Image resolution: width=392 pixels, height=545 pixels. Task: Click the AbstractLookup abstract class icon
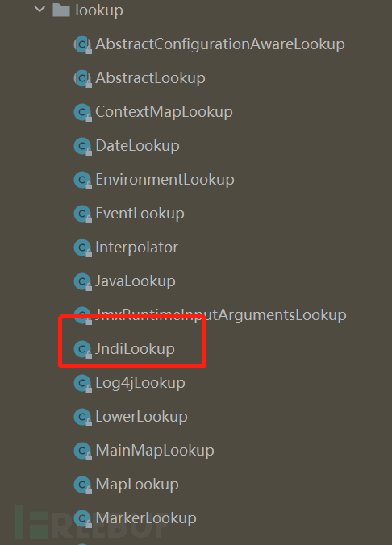click(83, 78)
